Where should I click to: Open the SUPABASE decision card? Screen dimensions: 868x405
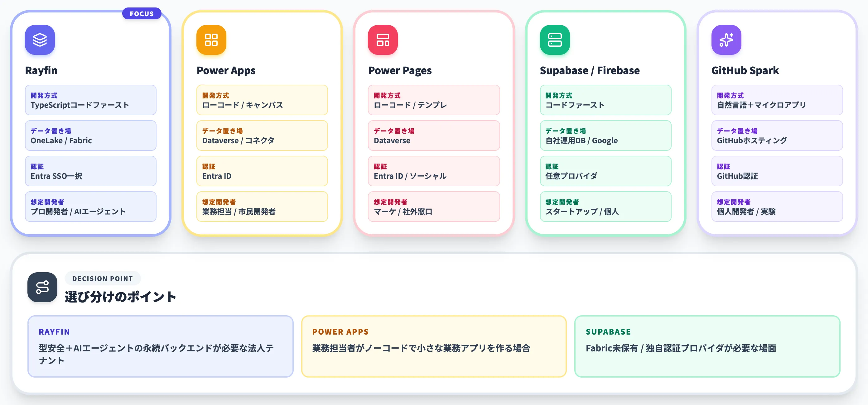pos(707,346)
